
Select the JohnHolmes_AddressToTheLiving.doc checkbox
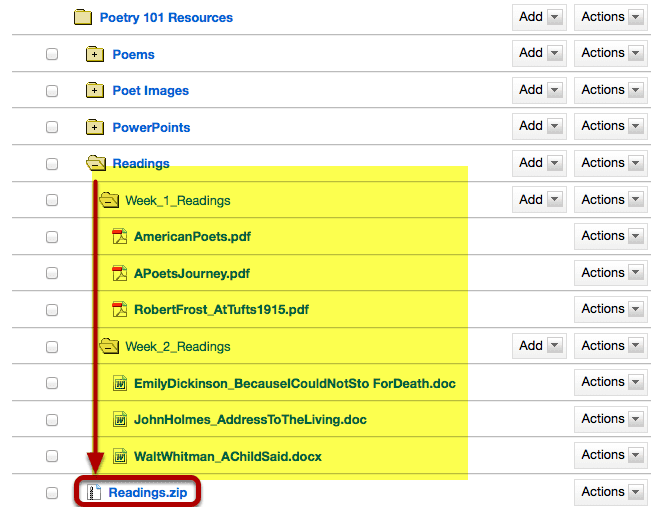(52, 419)
